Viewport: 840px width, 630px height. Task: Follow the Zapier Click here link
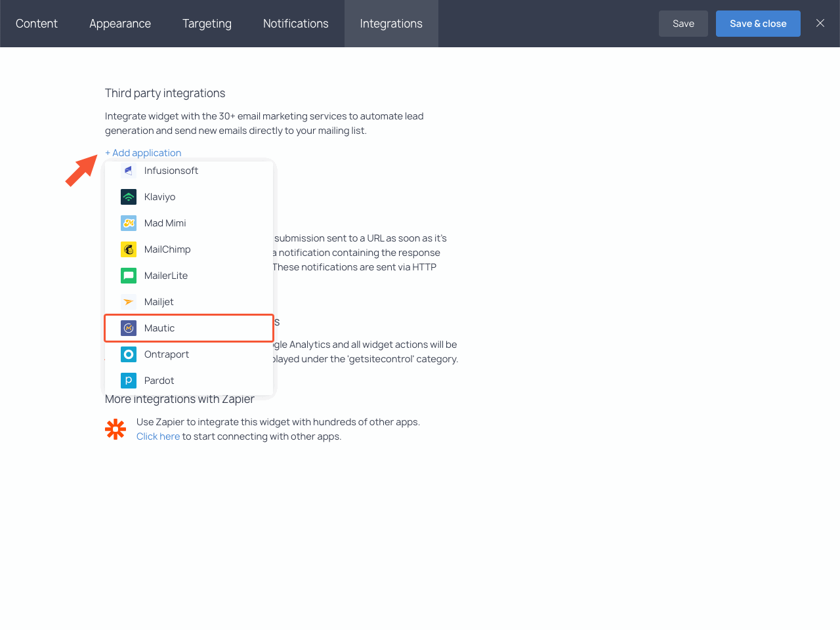click(x=158, y=436)
